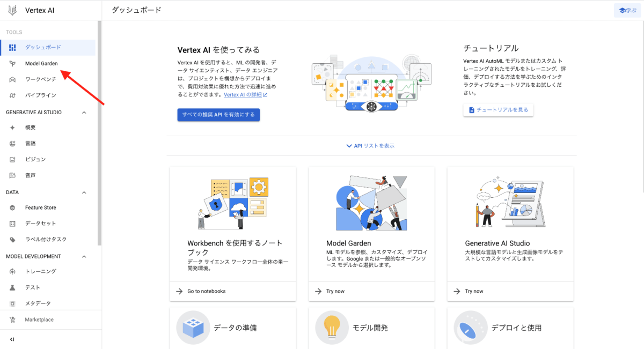Select テスト in the sidebar
The width and height of the screenshot is (644, 349).
coord(48,287)
